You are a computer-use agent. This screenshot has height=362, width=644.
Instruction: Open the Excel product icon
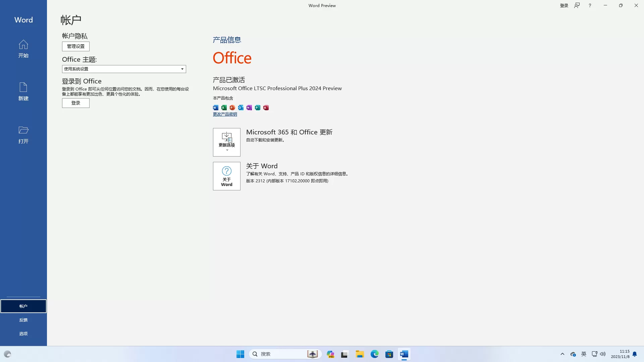pos(224,107)
